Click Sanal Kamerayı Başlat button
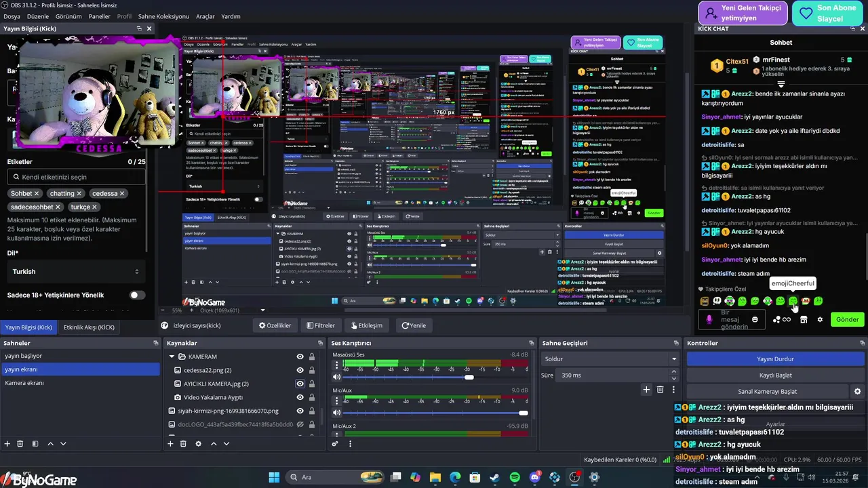868x488 pixels. (x=767, y=391)
